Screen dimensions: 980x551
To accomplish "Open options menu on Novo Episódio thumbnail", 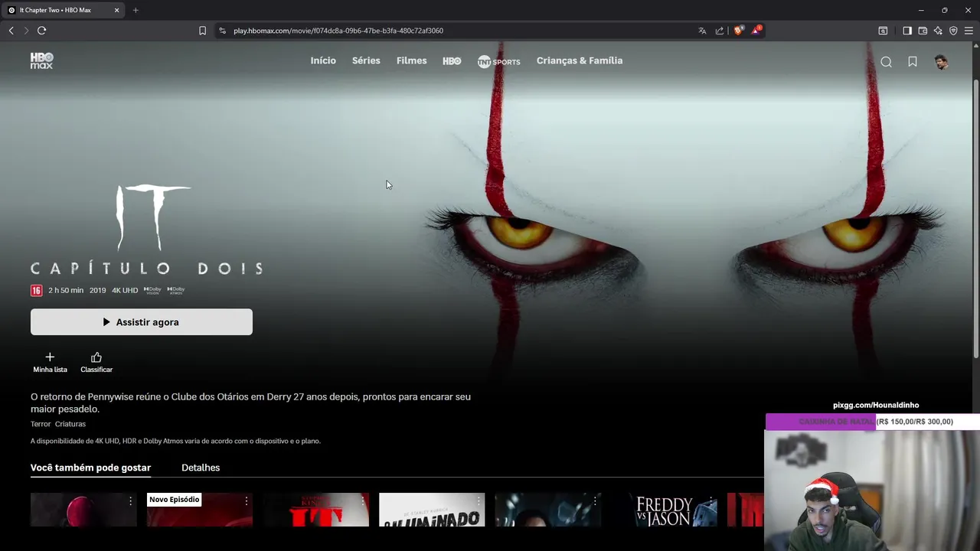I will (x=247, y=501).
